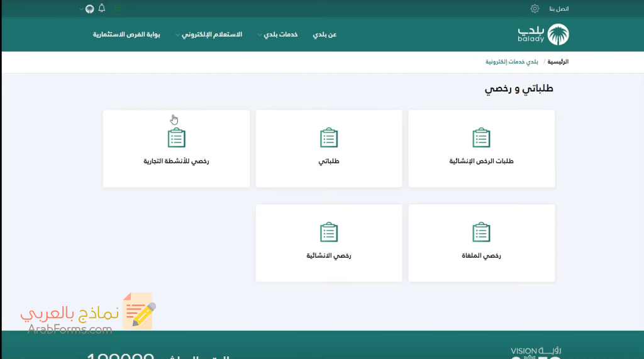Open the رخصي الملغاة card label
644x359 pixels.
481,255
